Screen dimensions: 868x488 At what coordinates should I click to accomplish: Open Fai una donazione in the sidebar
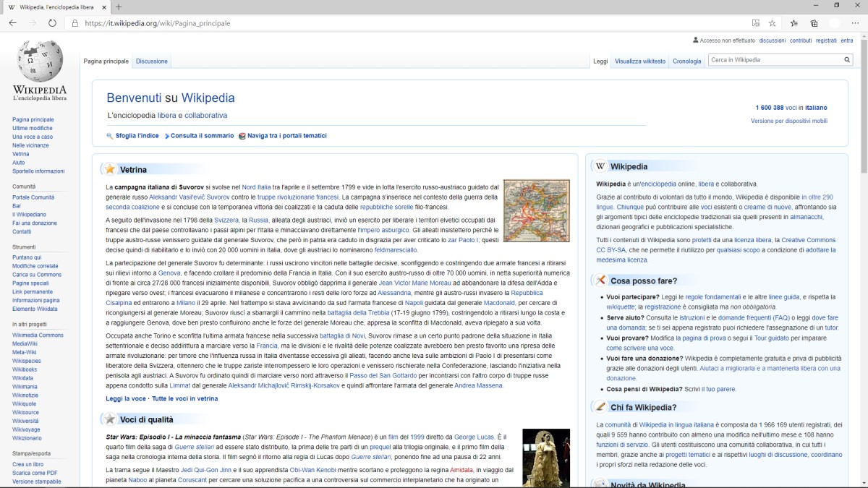click(x=35, y=223)
